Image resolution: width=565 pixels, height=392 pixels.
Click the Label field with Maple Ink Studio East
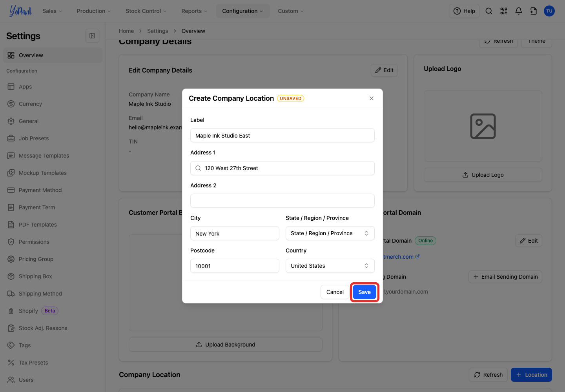(x=282, y=135)
